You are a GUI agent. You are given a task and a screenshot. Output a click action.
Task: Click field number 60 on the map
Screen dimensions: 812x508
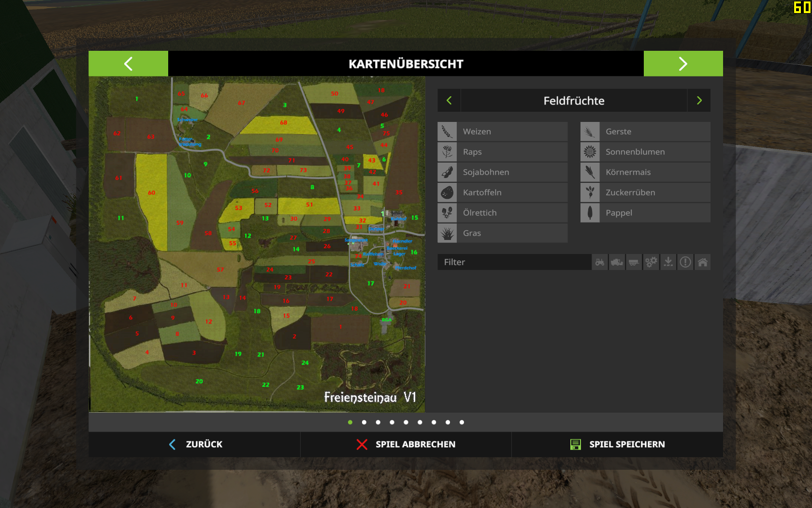(x=151, y=193)
